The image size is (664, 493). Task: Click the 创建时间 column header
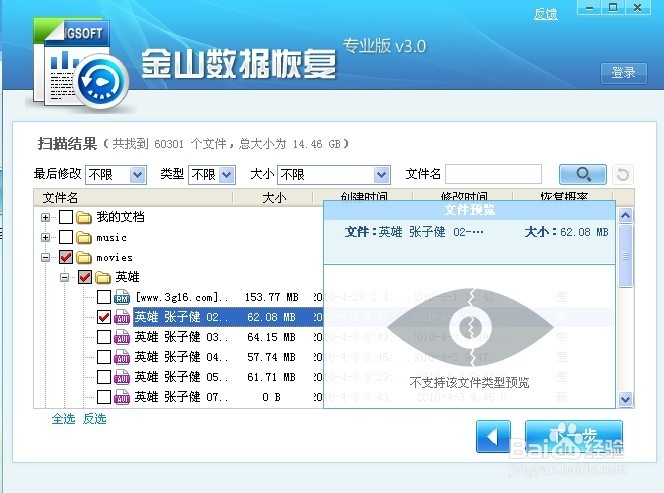[363, 196]
